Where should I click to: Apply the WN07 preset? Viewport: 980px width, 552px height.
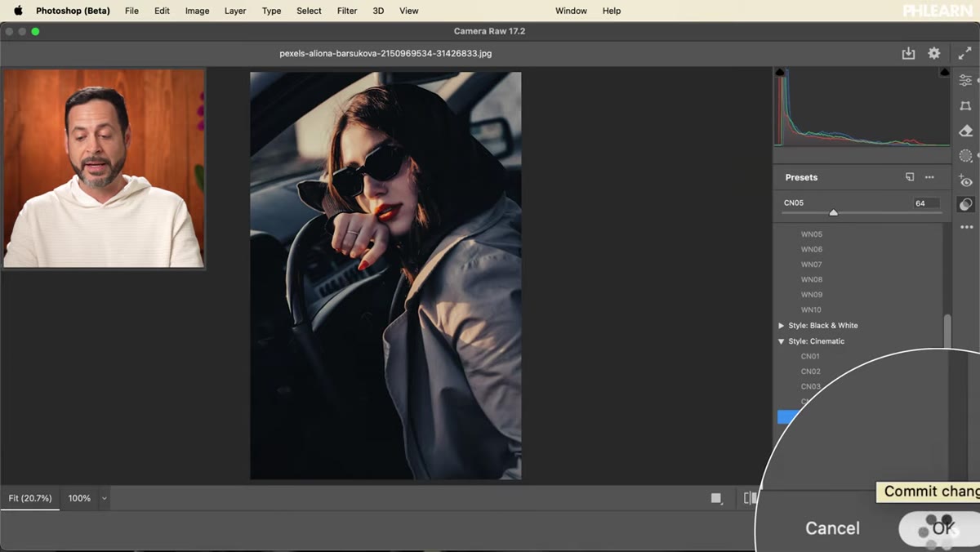[811, 265]
